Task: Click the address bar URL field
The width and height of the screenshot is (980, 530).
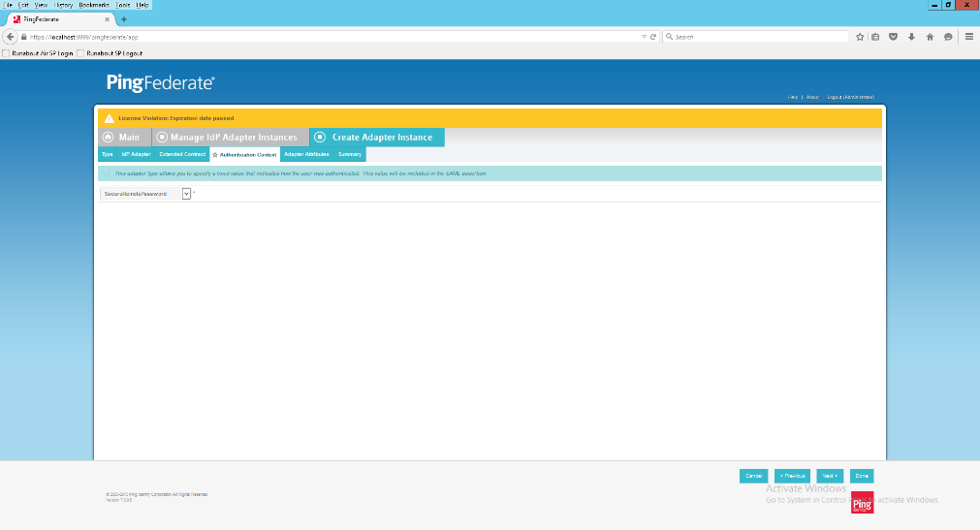Action: click(332, 37)
